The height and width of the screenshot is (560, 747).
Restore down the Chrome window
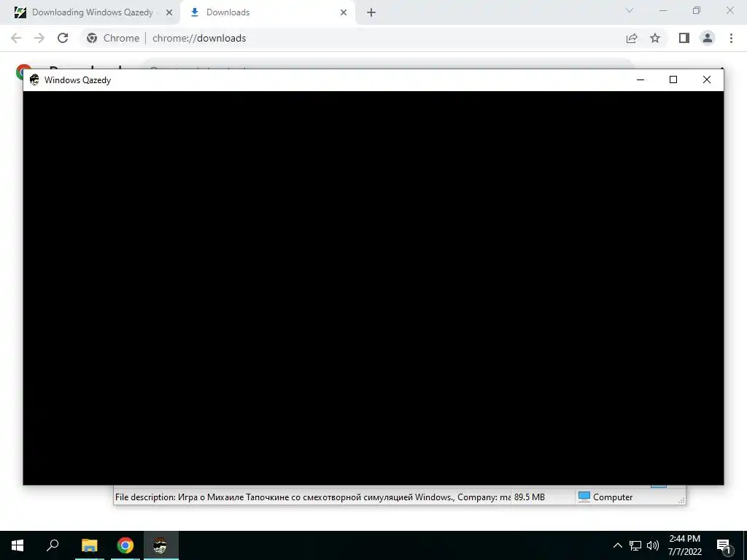point(697,10)
